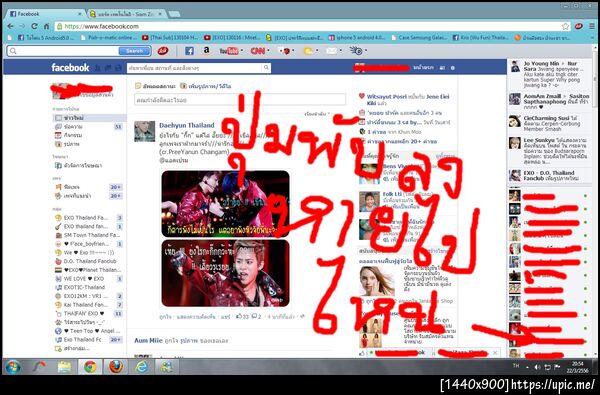Go back with the browser back arrow

pyautogui.click(x=10, y=26)
